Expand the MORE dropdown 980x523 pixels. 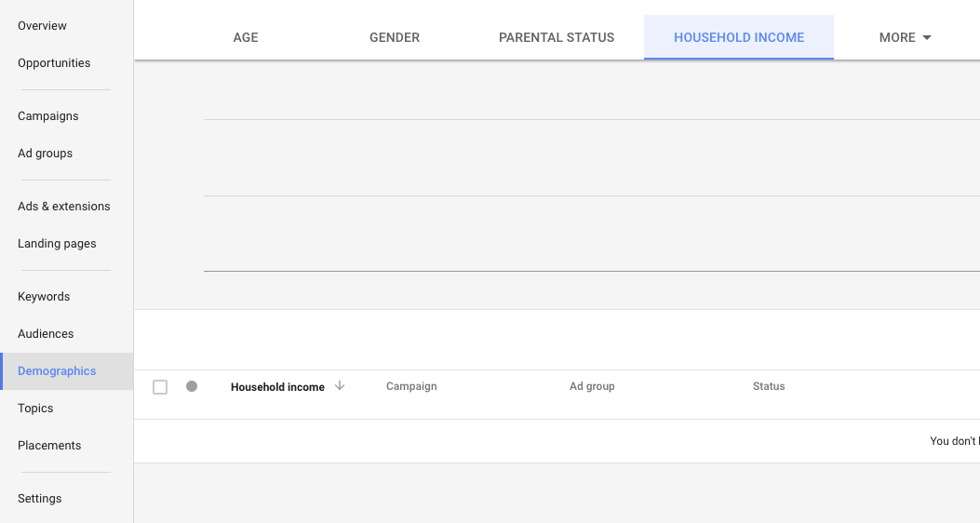pos(905,38)
